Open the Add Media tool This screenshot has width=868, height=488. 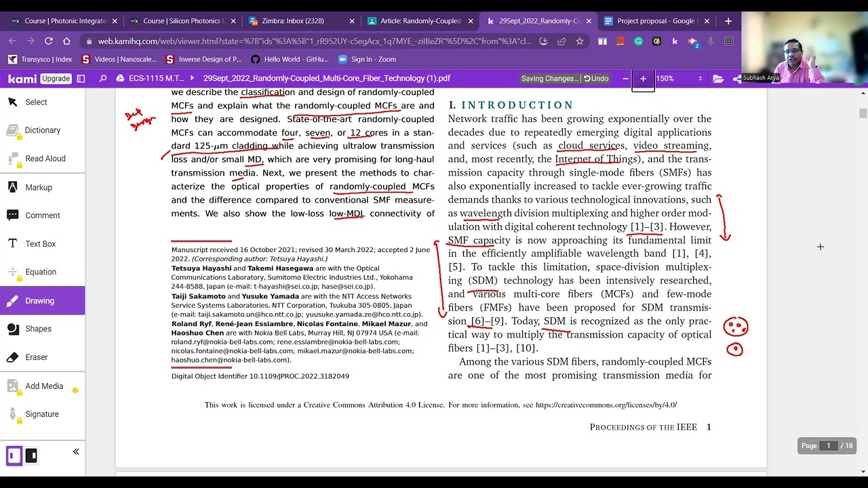point(42,386)
